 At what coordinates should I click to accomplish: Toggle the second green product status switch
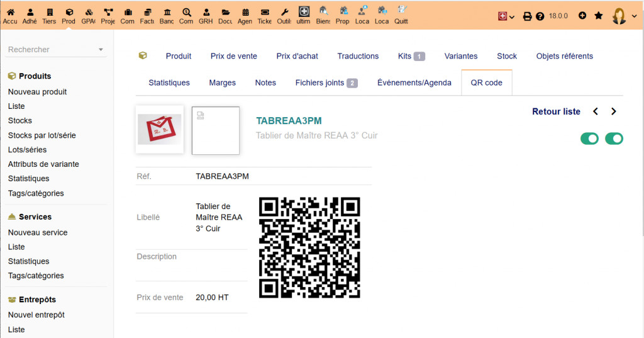[x=614, y=138]
